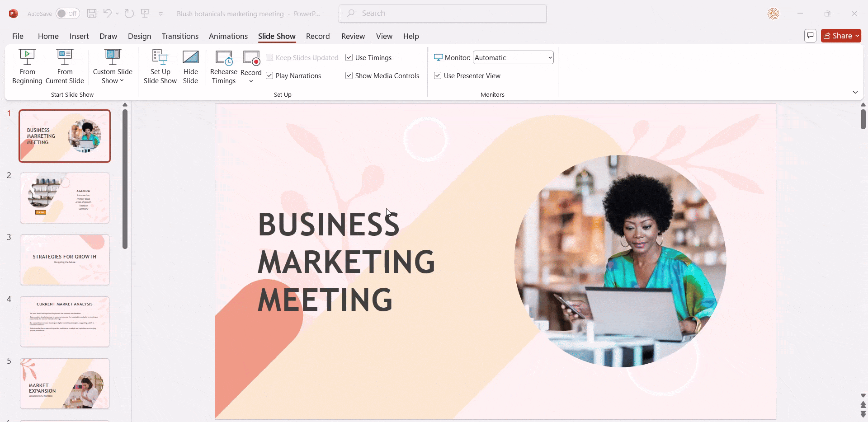The height and width of the screenshot is (422, 868).
Task: Click inside the Search box
Action: pos(442,14)
